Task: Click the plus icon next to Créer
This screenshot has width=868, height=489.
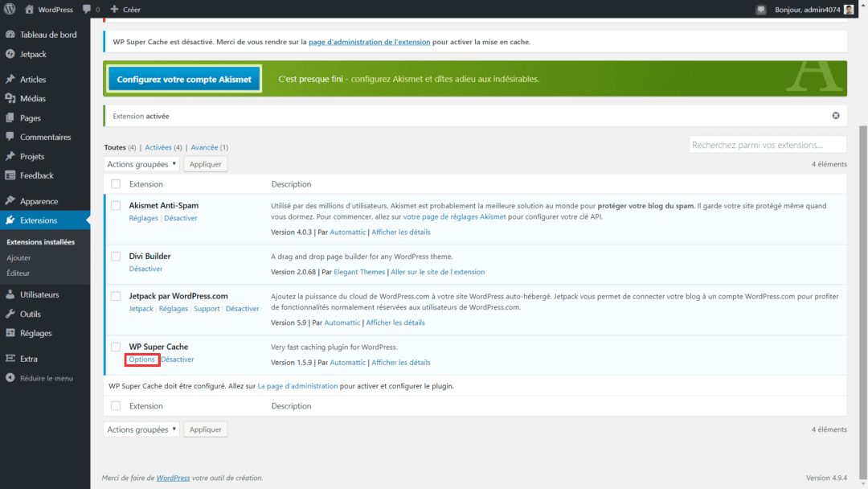Action: 114,9
